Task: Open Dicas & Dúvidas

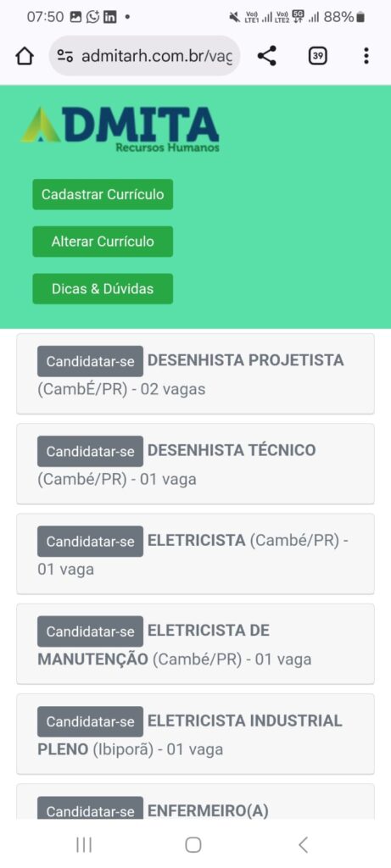Action: click(x=103, y=289)
